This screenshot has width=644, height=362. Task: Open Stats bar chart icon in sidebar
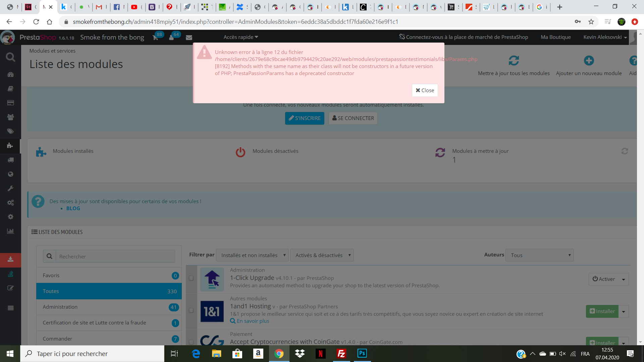coord(10,231)
